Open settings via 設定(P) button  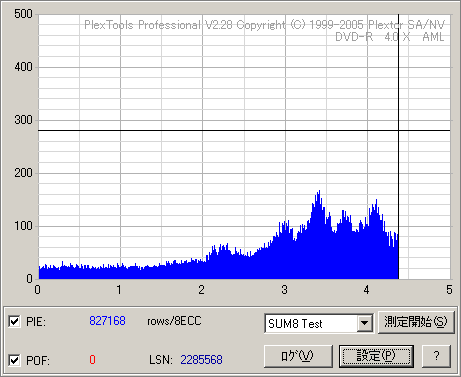(376, 356)
